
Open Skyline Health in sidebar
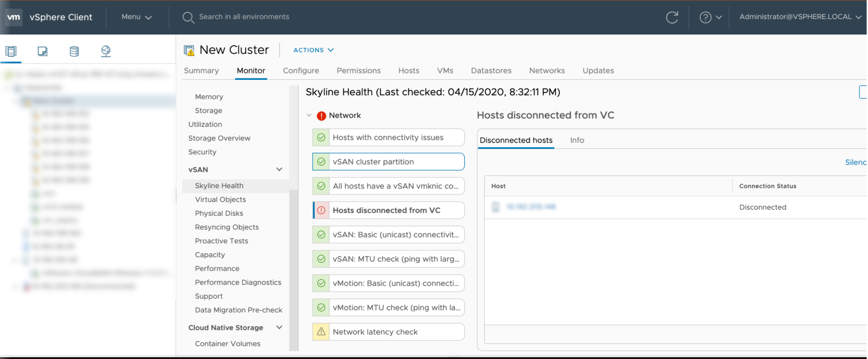pyautogui.click(x=219, y=186)
